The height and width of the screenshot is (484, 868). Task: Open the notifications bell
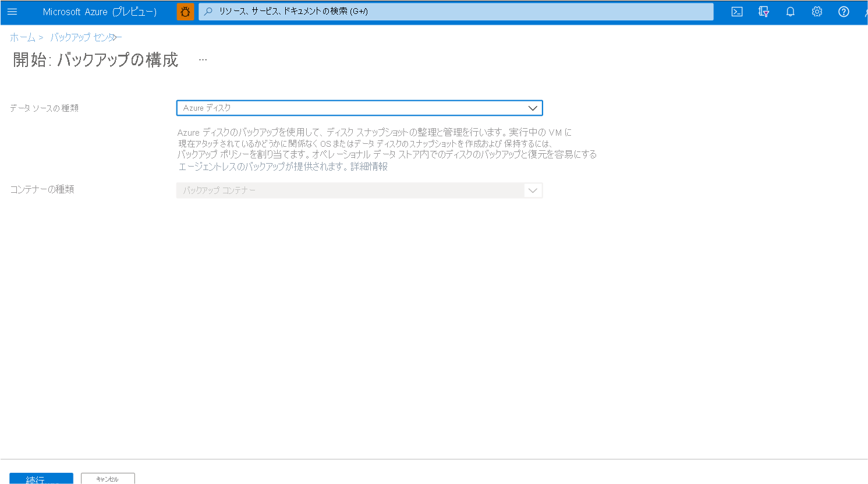pos(790,12)
